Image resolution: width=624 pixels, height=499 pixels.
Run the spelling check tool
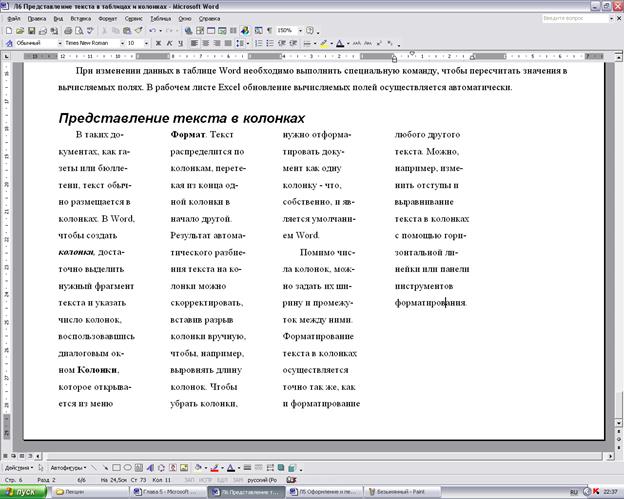(x=90, y=30)
